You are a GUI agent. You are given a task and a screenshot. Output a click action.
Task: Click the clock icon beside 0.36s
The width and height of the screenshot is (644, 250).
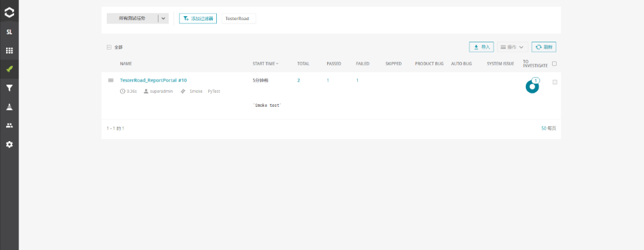(122, 91)
